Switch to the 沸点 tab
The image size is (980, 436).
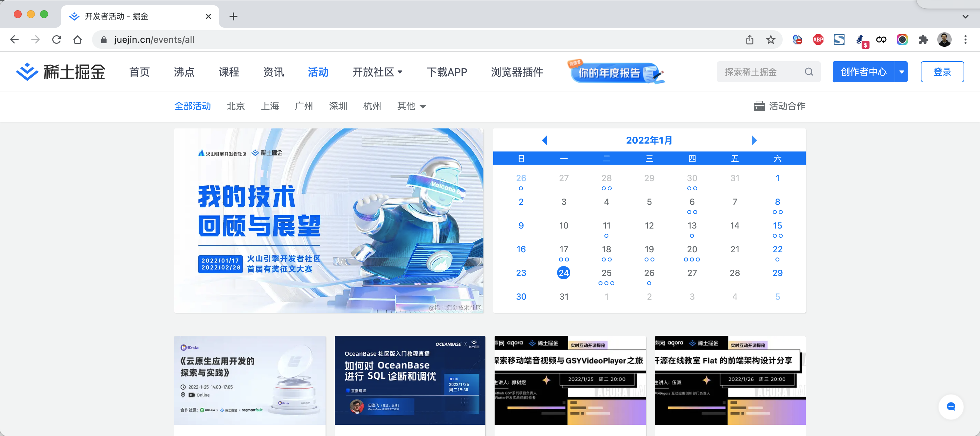pos(184,71)
